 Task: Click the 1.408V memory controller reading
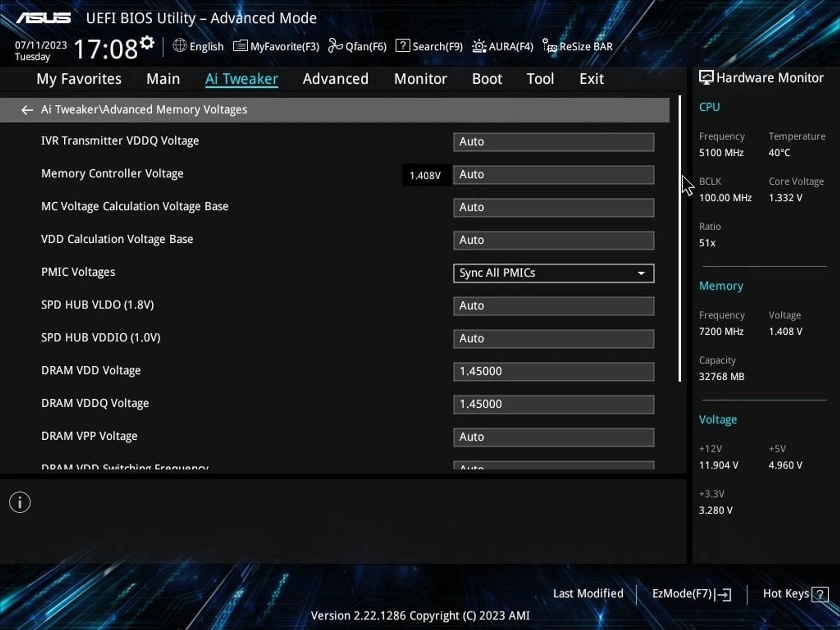(x=425, y=175)
